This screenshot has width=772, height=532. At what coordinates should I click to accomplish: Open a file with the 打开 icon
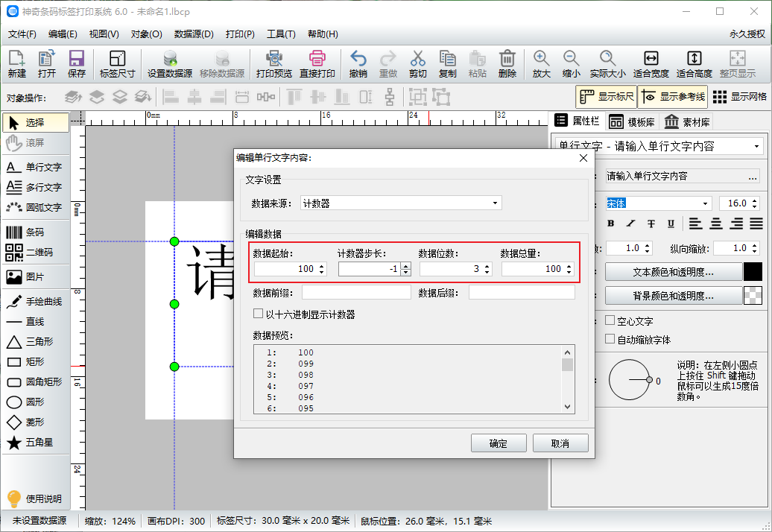(47, 64)
